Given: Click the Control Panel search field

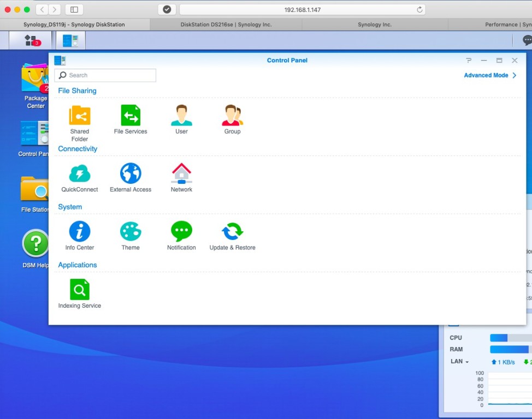Looking at the screenshot, I should point(105,75).
